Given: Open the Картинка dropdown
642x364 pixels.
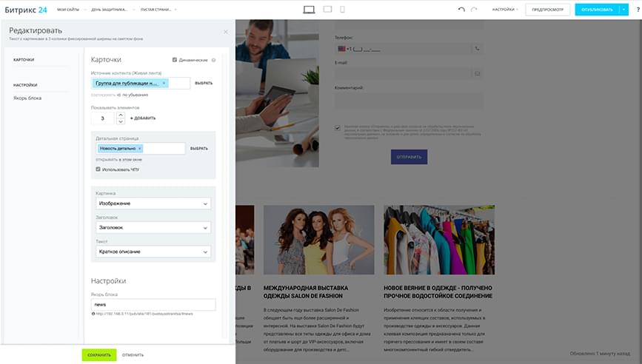Looking at the screenshot, I should (x=153, y=203).
